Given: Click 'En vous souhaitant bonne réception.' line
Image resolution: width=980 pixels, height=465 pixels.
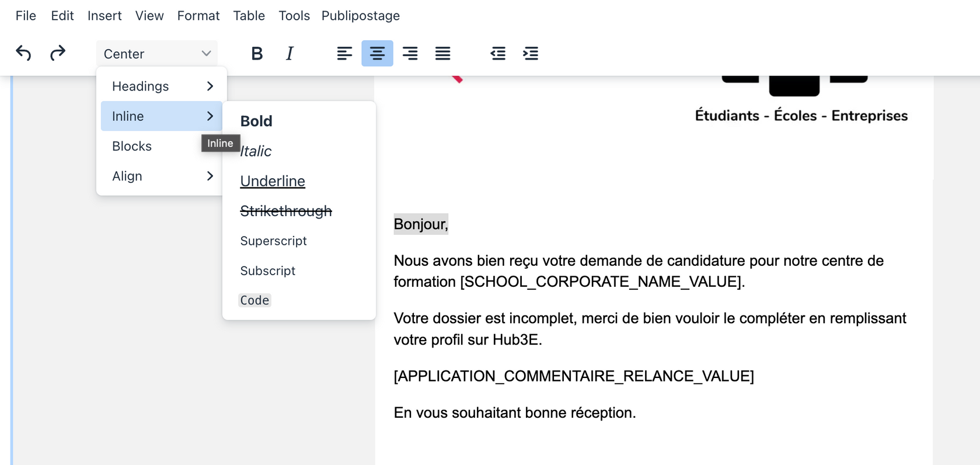Looking at the screenshot, I should tap(515, 412).
